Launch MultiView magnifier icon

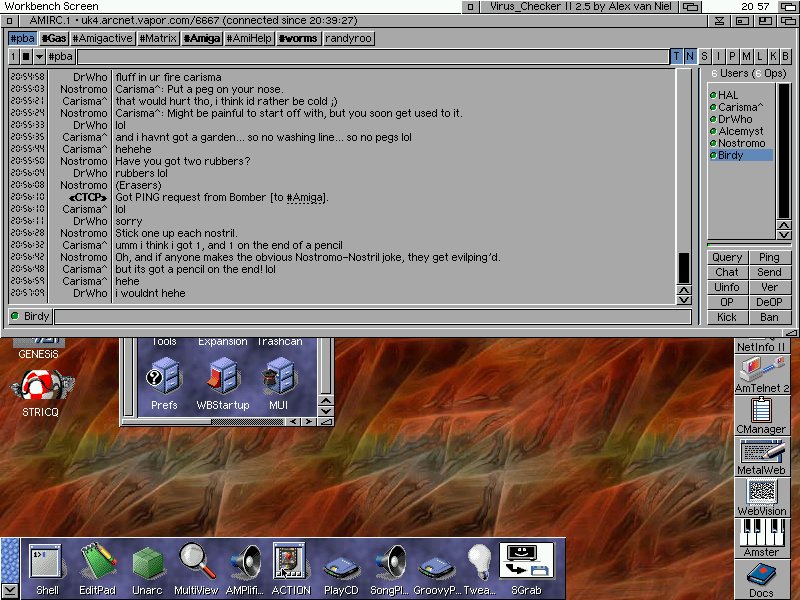point(197,562)
